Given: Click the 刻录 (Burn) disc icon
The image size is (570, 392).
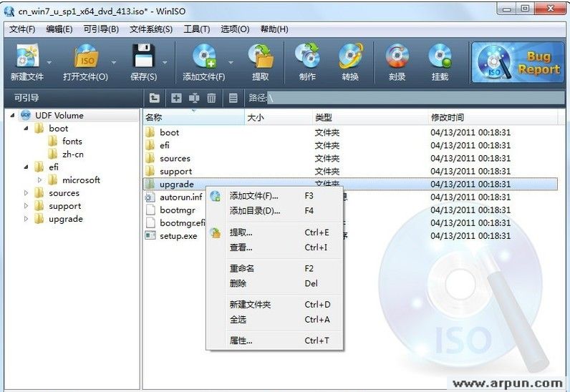Looking at the screenshot, I should click(x=397, y=57).
